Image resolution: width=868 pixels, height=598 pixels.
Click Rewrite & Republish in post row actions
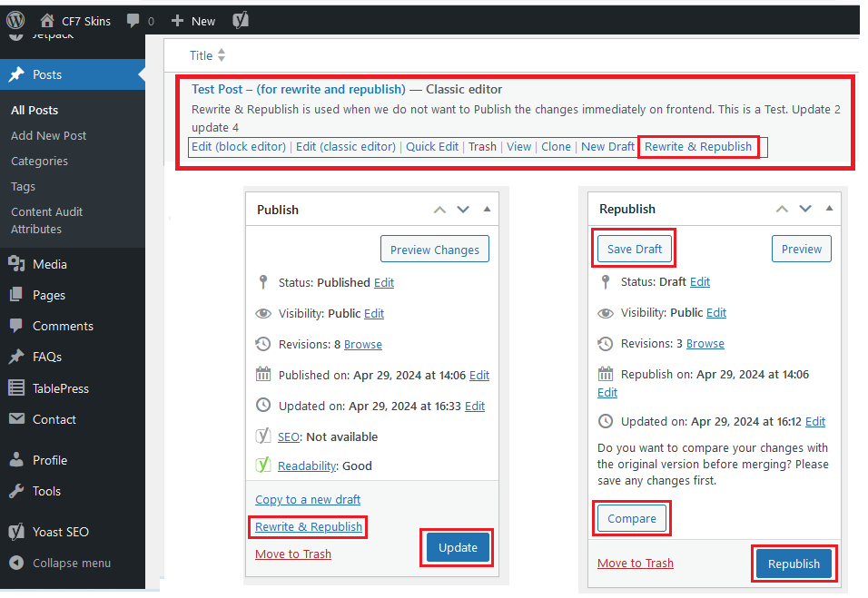click(x=698, y=146)
